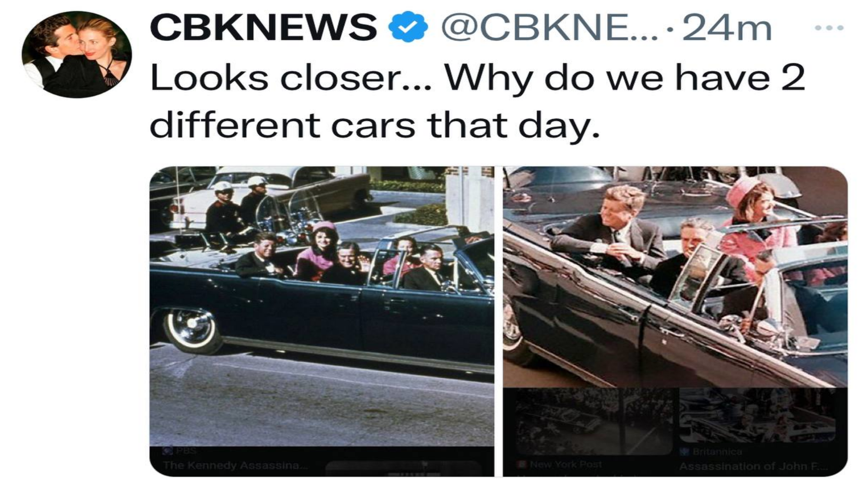This screenshot has width=868, height=488.
Task: Click the 24m timestamp
Action: 727,28
